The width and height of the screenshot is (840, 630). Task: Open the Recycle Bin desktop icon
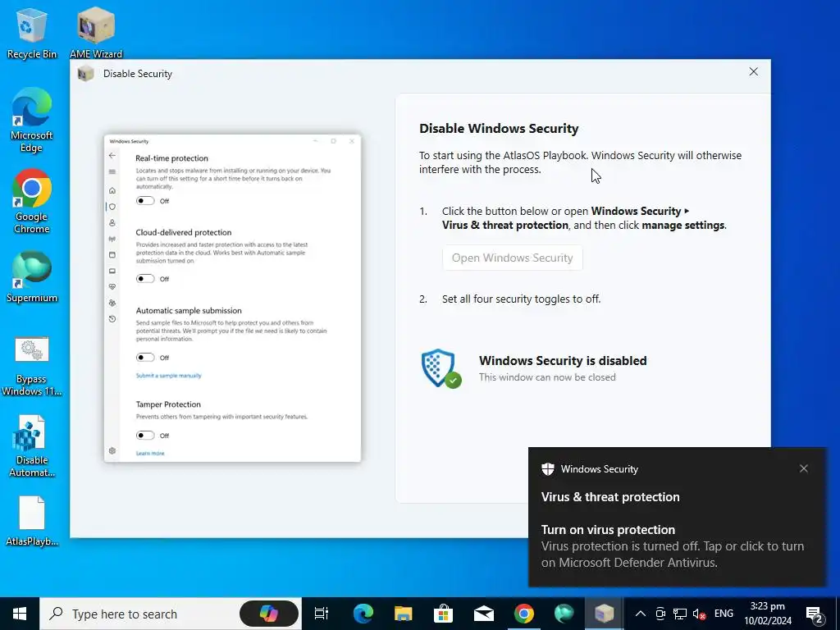coord(31,34)
